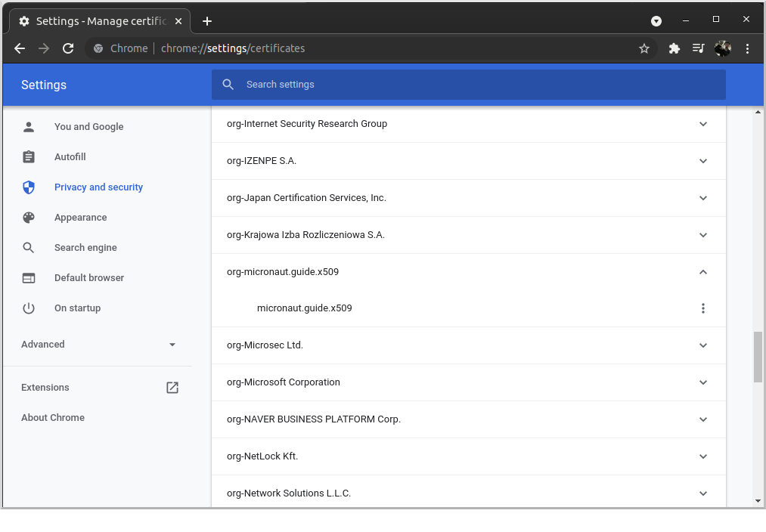Select Privacy and security section

[98, 187]
